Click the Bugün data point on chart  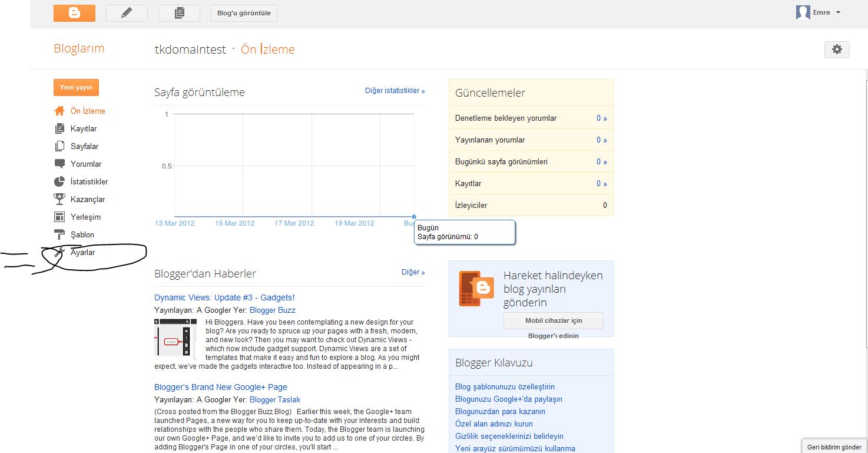414,217
